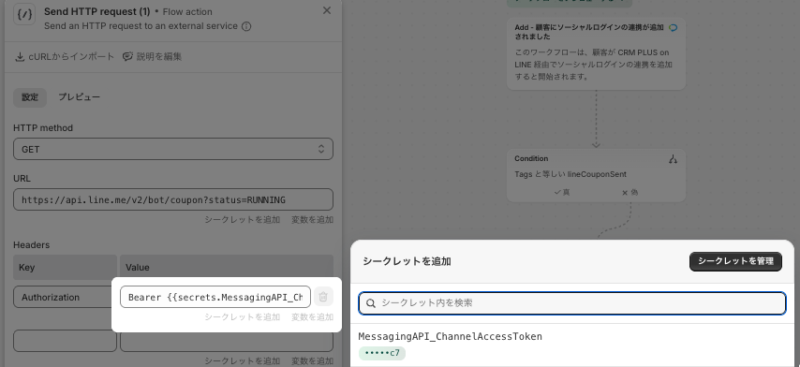The height and width of the screenshot is (367, 800).
Task: Click the シークレットを追加 popup heading
Action: (407, 261)
